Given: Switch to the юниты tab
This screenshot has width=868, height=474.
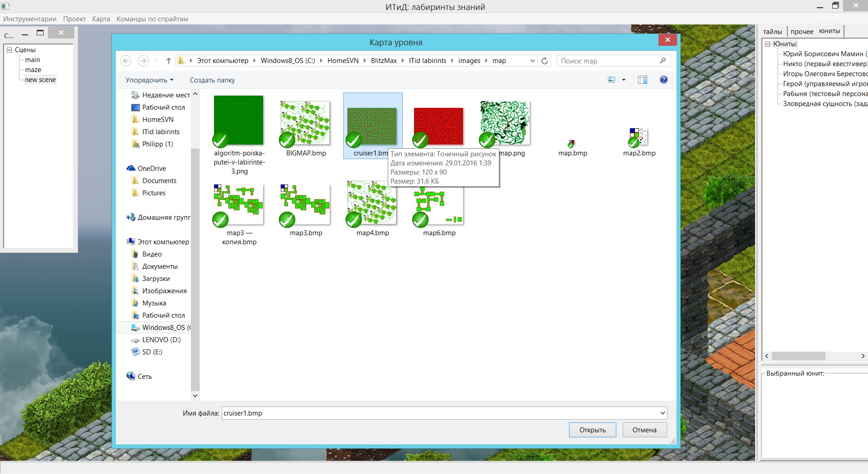Looking at the screenshot, I should click(x=829, y=31).
